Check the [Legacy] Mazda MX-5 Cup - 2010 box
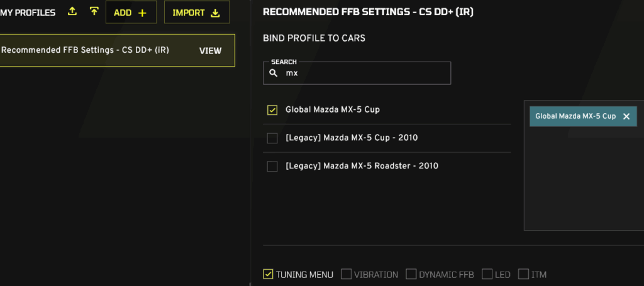 [272, 138]
